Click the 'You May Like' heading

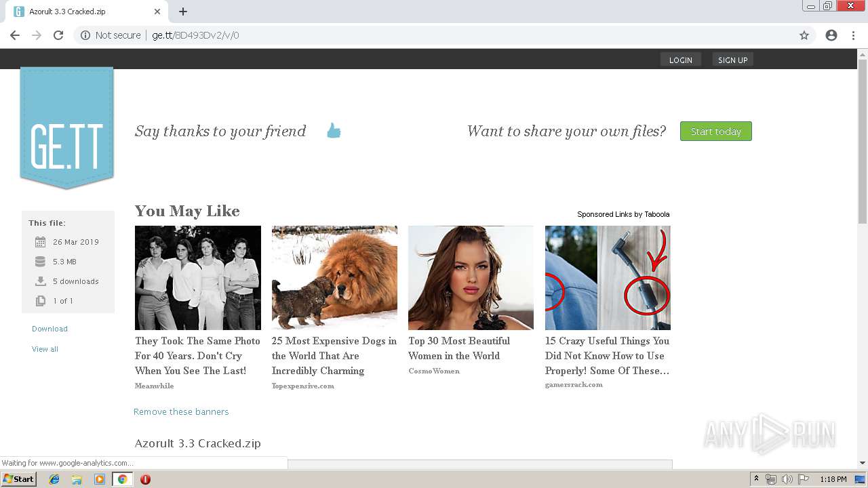pos(187,211)
